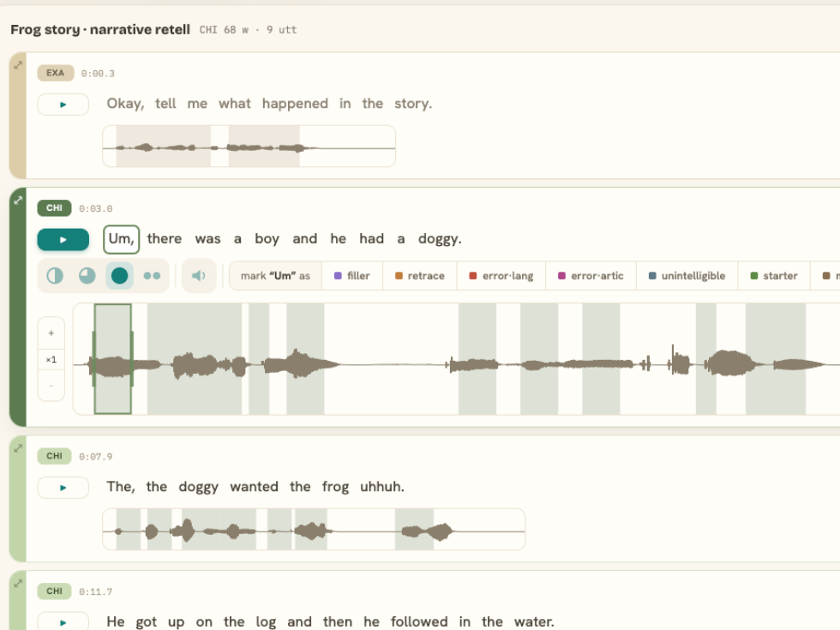This screenshot has height=630, width=840.
Task: Mark "Um" as starter
Action: click(x=773, y=275)
